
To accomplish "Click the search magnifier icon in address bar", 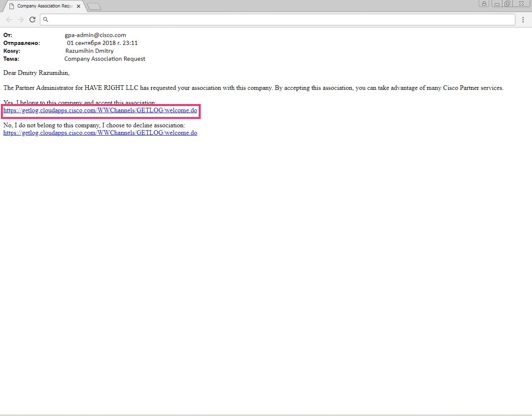I will 46,20.
